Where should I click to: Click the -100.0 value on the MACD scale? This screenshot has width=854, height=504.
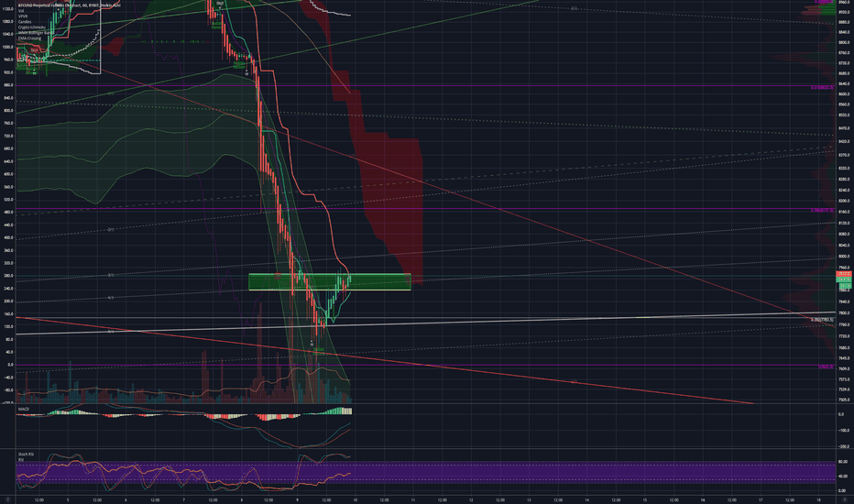tap(844, 430)
